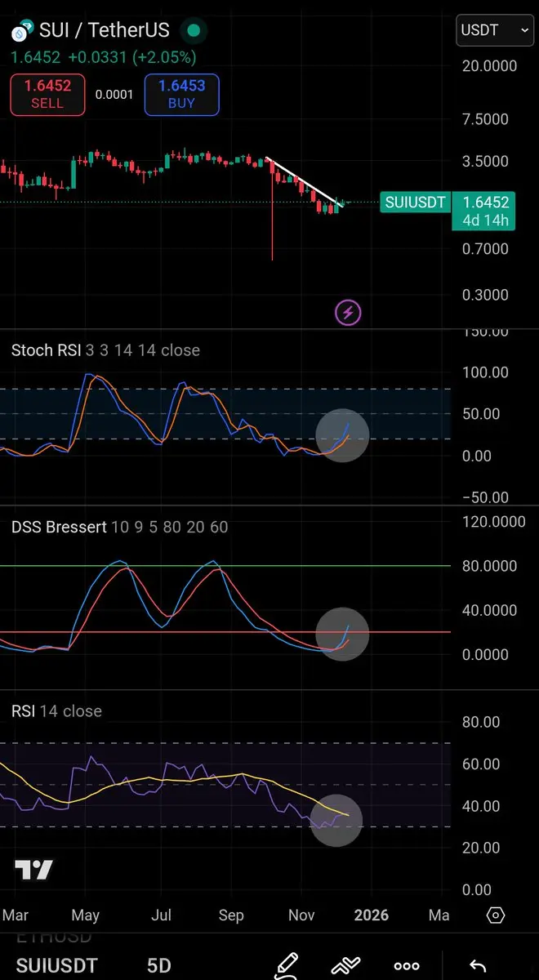Tap the green market status dot
This screenshot has height=980, width=539.
(194, 31)
